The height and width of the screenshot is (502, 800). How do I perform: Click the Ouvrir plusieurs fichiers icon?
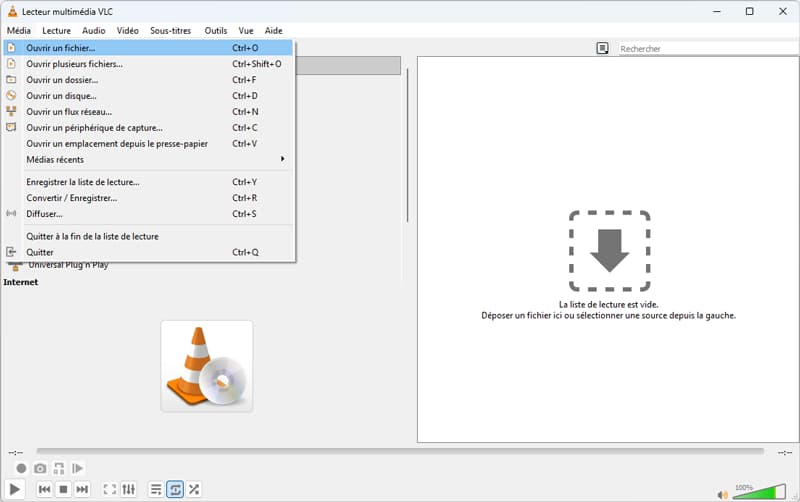(x=11, y=64)
